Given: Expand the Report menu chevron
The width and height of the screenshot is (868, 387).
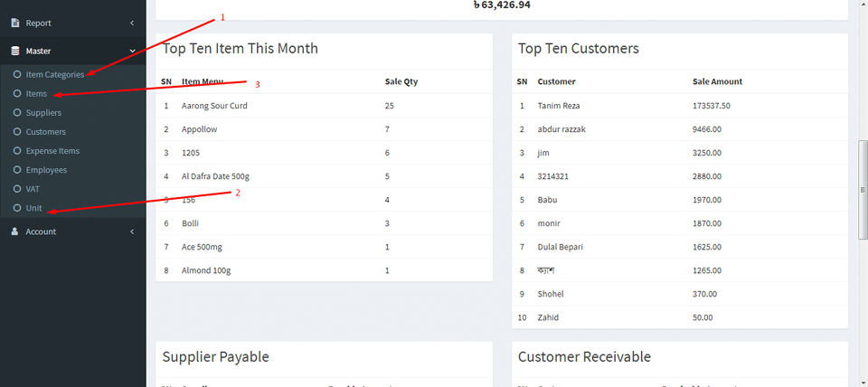Looking at the screenshot, I should click(132, 23).
